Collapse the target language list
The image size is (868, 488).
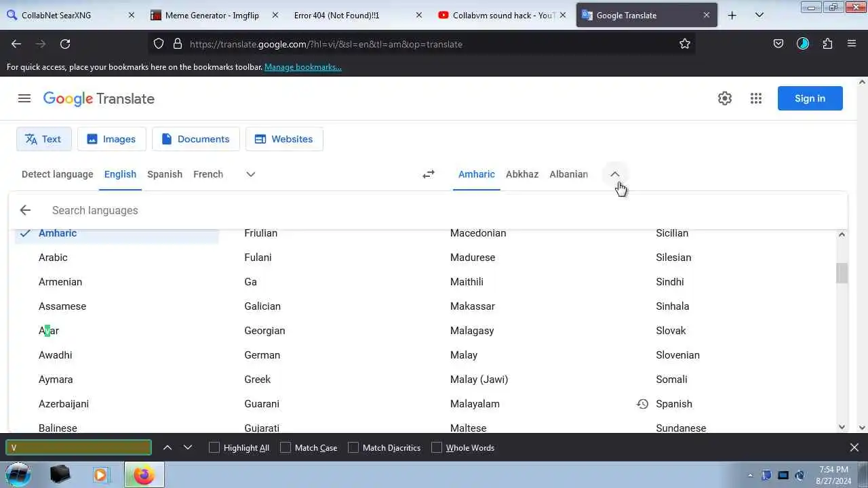pyautogui.click(x=615, y=174)
